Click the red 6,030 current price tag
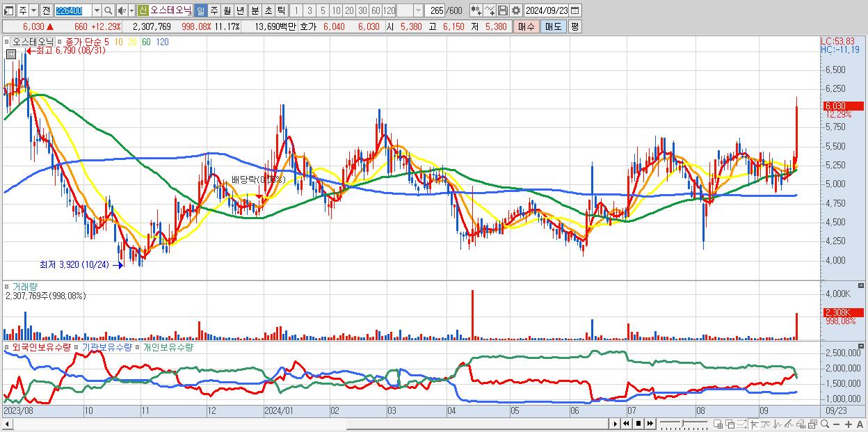 842,106
